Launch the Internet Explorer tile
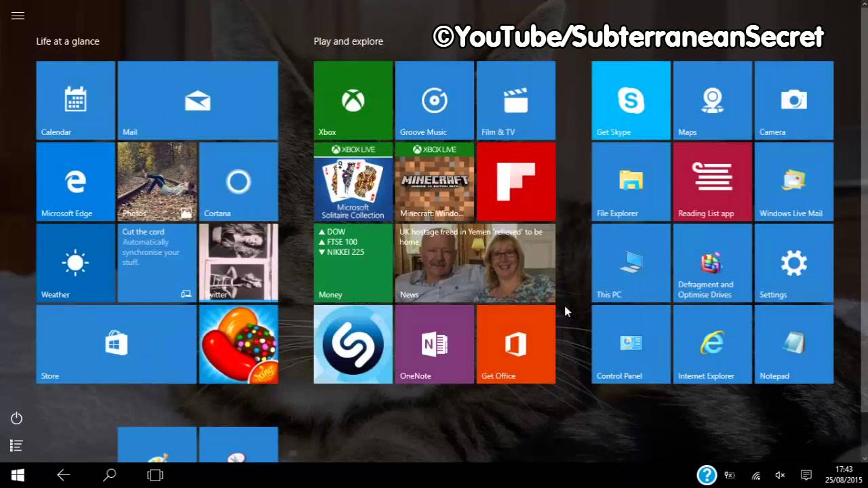 [712, 344]
